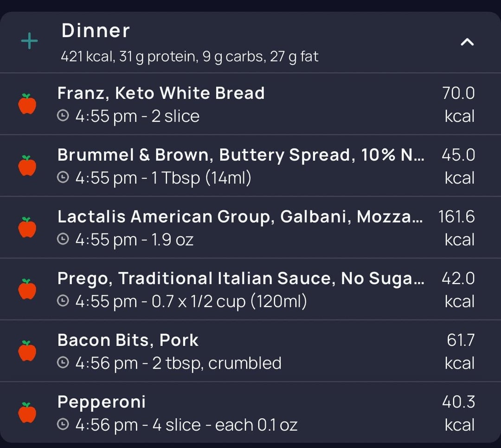Click the clock icon on Pepperoni time

63,424
